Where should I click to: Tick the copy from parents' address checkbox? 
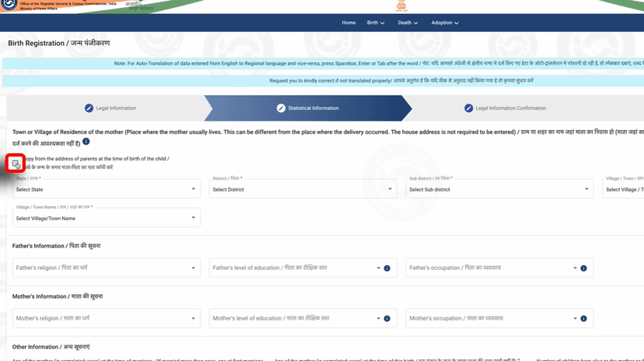[x=16, y=163]
